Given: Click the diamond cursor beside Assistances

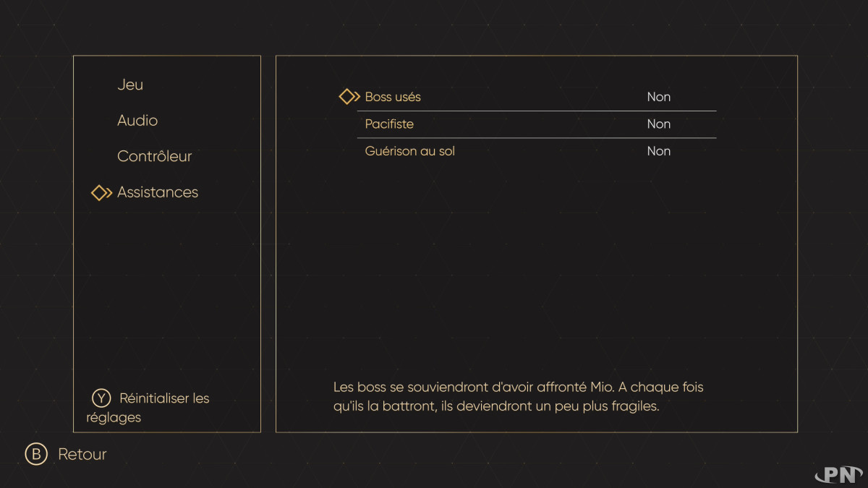Looking at the screenshot, I should tap(101, 193).
